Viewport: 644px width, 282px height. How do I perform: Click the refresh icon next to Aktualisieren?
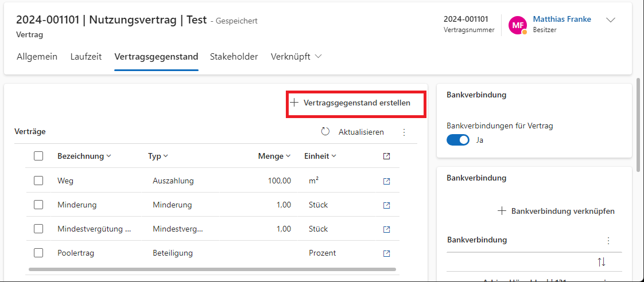tap(325, 132)
